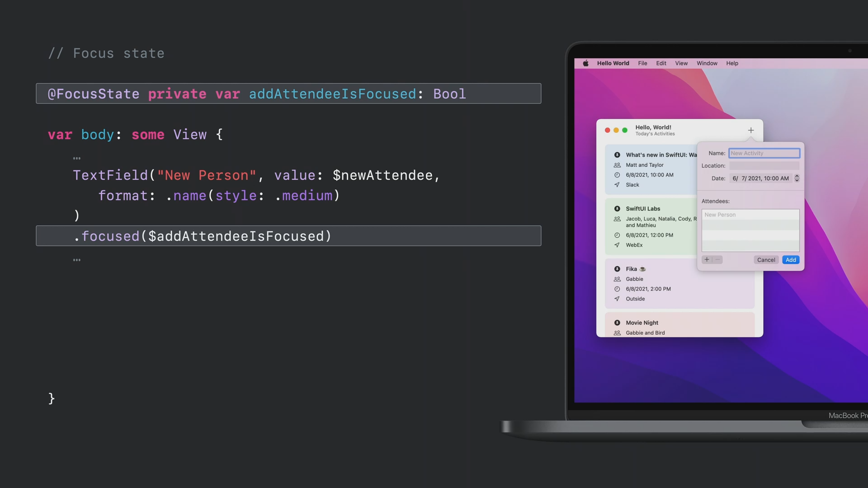Click remove attendee minus button

717,260
